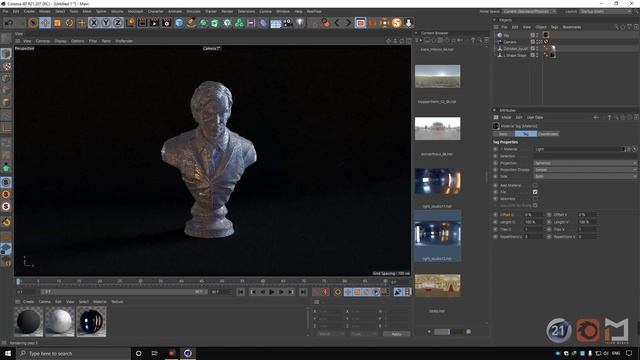
Task: Select the Camera object in Objects list
Action: [x=510, y=42]
